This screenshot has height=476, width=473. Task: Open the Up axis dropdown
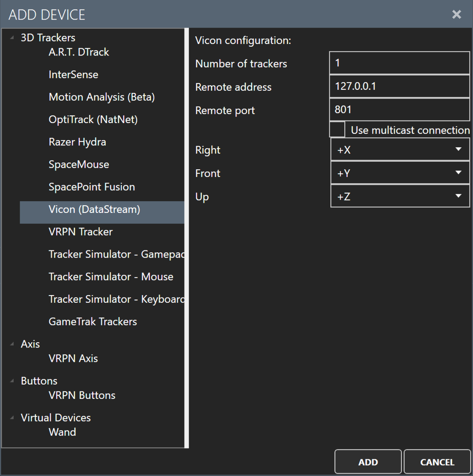pos(400,196)
